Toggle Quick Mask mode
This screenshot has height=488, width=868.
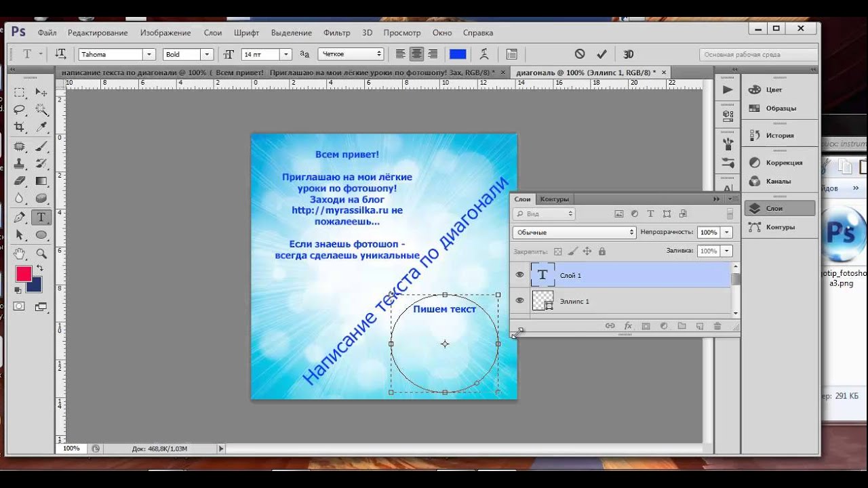point(20,306)
